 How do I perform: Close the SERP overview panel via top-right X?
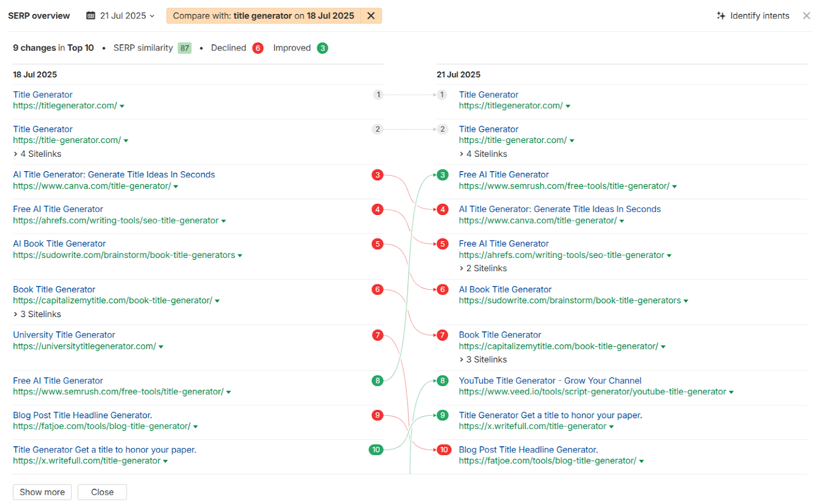(806, 16)
